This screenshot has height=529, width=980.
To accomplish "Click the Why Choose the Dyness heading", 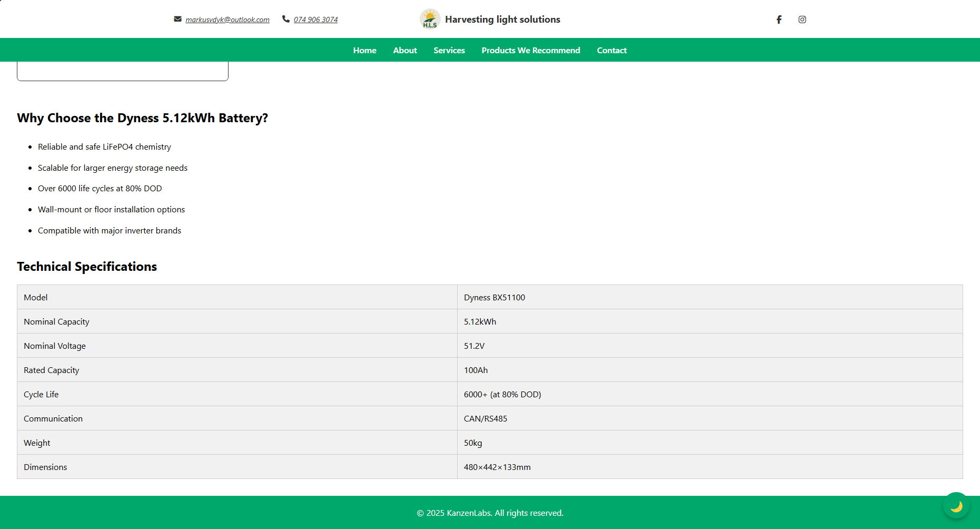I will pos(142,118).
